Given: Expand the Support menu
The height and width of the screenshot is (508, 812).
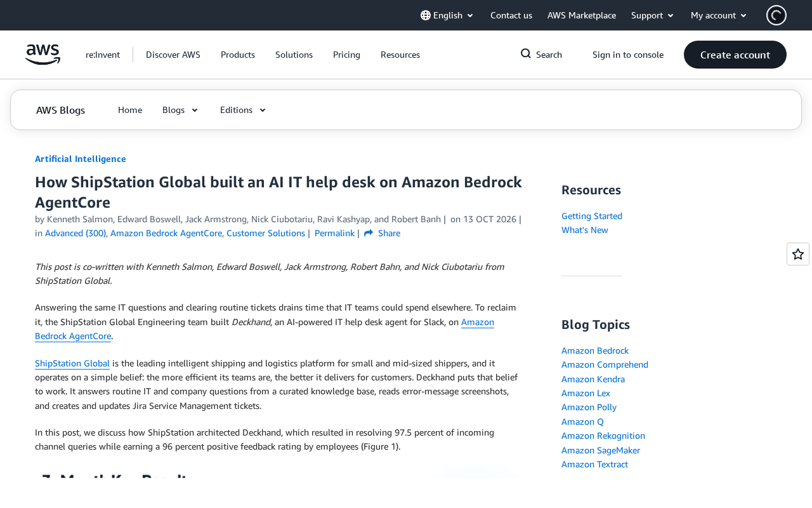Looking at the screenshot, I should (653, 15).
